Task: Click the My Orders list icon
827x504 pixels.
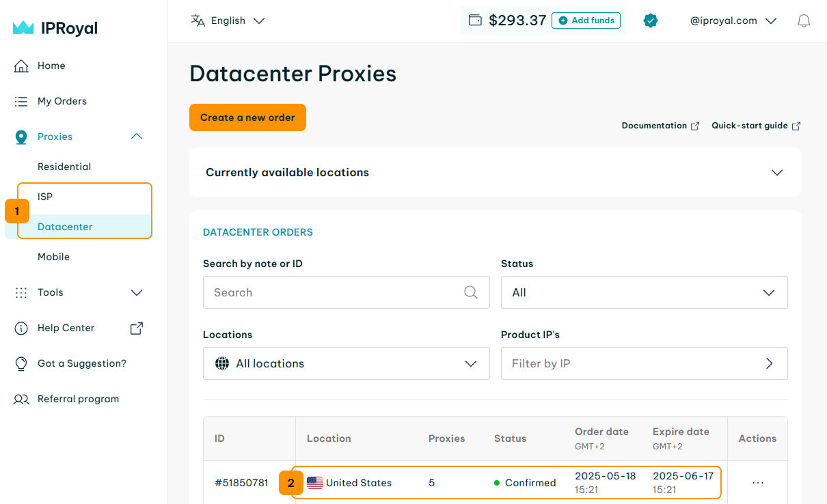Action: tap(21, 101)
